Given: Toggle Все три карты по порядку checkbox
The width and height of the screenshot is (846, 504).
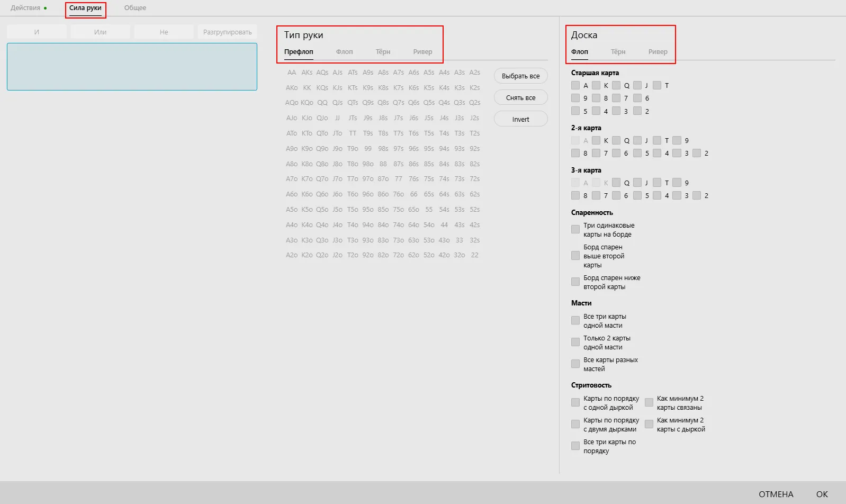Looking at the screenshot, I should point(575,446).
